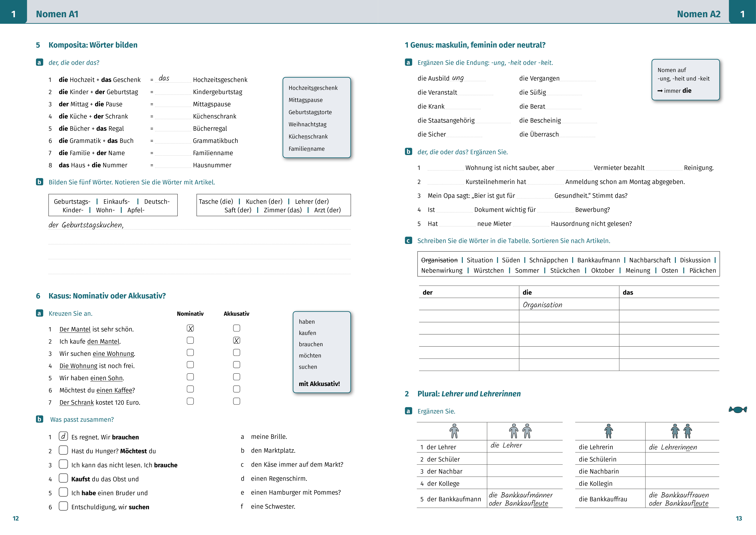Click the word 'Päckchen' in the word box
Screen dimensions: 756x535
tap(703, 271)
